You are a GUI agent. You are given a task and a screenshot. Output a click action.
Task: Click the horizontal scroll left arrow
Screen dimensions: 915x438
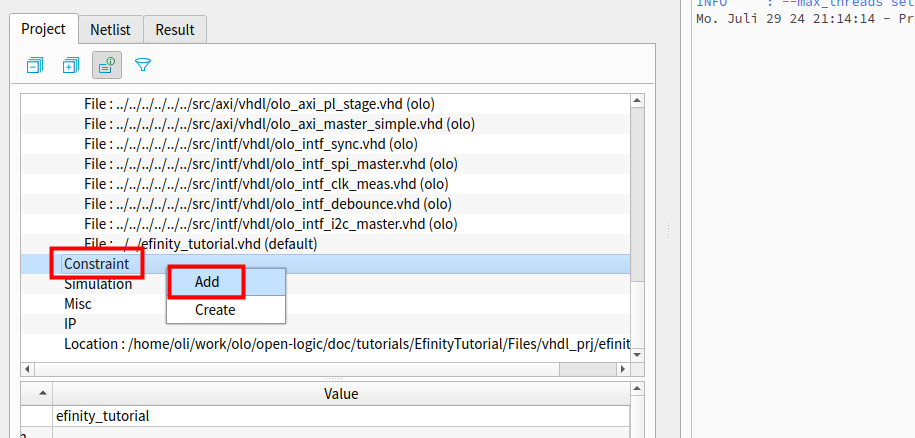[x=27, y=369]
